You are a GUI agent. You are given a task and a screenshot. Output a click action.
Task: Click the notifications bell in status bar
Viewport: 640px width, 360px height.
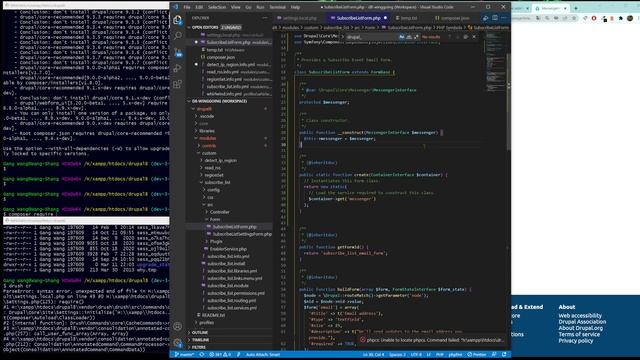coord(504,355)
